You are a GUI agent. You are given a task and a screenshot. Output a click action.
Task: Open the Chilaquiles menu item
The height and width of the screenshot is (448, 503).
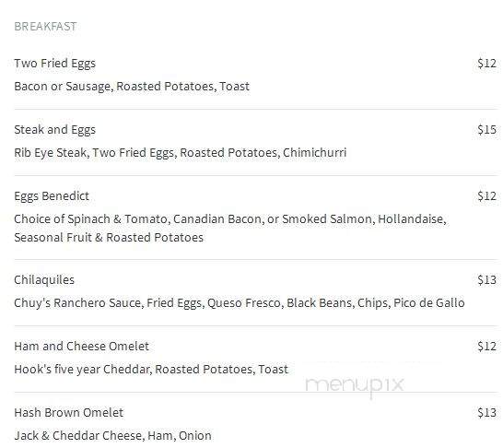click(x=44, y=280)
